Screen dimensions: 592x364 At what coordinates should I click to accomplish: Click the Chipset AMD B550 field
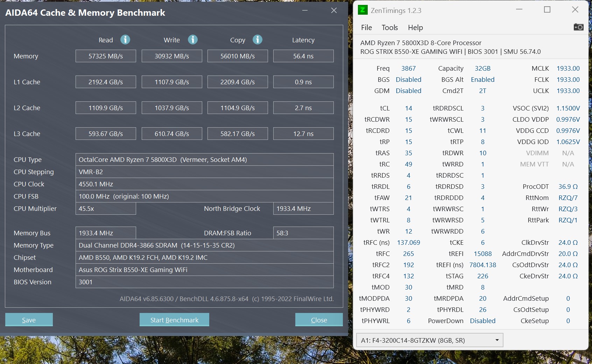coord(205,257)
